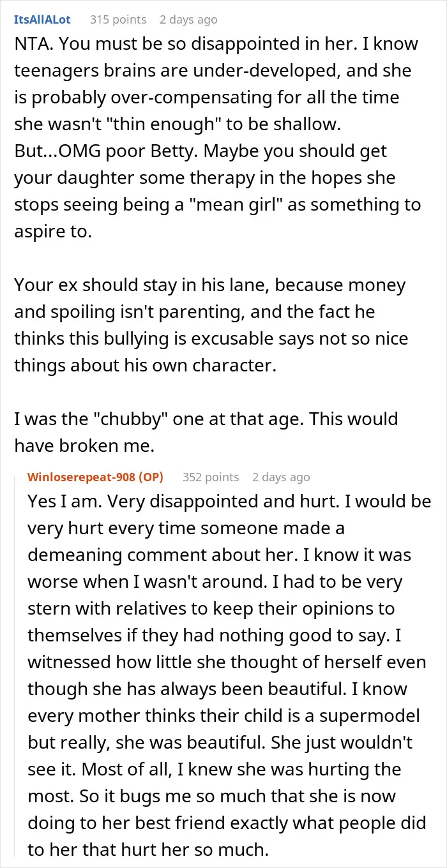Click the line 'doing to her best friend exactly'

pos(227,823)
